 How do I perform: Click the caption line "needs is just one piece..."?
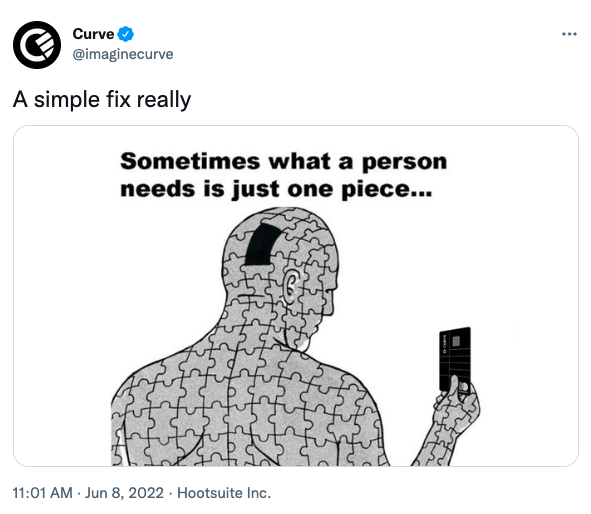coord(276,189)
